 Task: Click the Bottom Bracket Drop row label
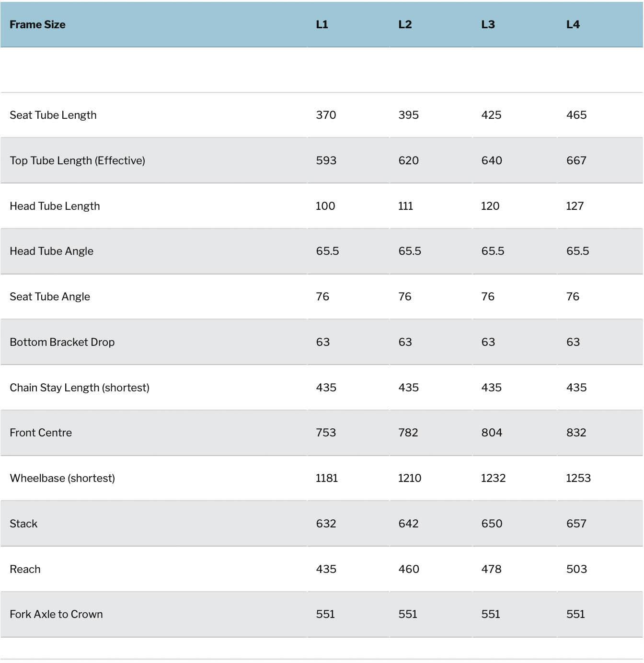coord(62,342)
